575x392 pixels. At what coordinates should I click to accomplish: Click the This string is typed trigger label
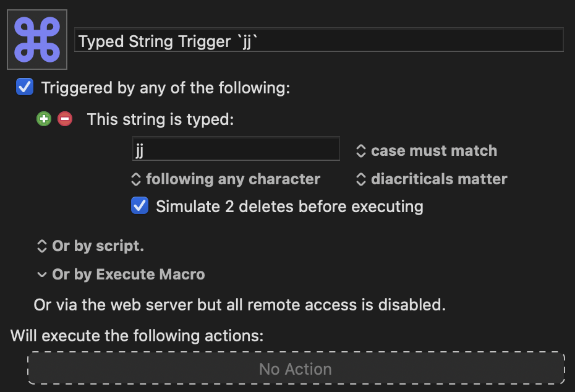click(x=160, y=119)
